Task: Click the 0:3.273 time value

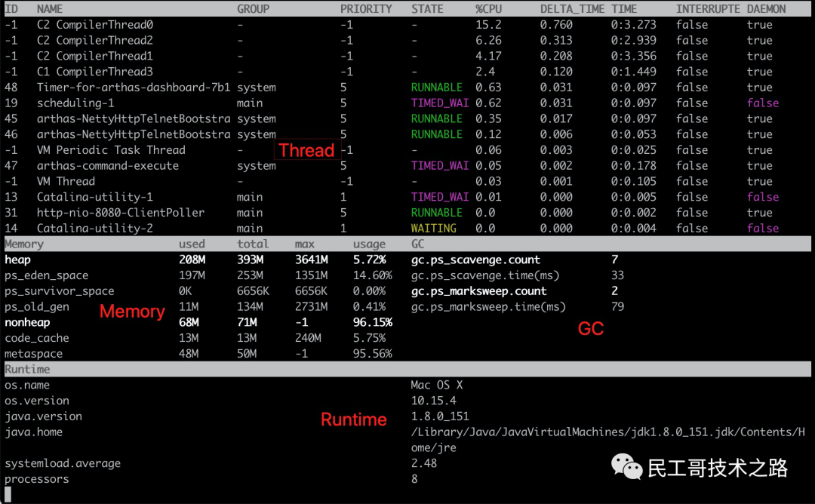Action: (634, 24)
